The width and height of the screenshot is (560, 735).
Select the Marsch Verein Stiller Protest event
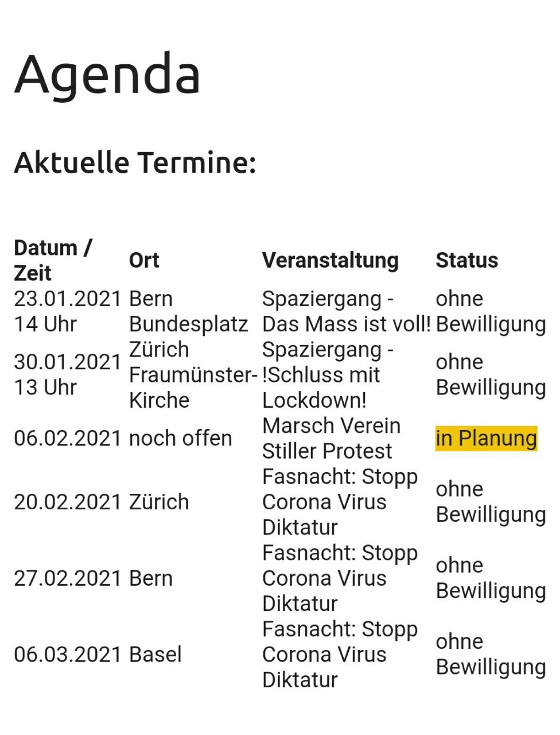point(331,438)
